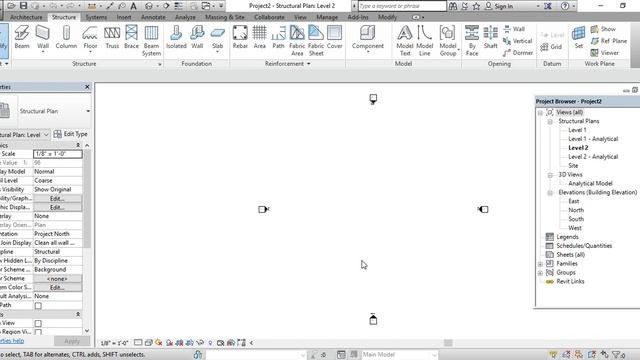Viewport: 640px width, 360px height.
Task: Select the Fabric Area tool
Action: coord(297,40)
